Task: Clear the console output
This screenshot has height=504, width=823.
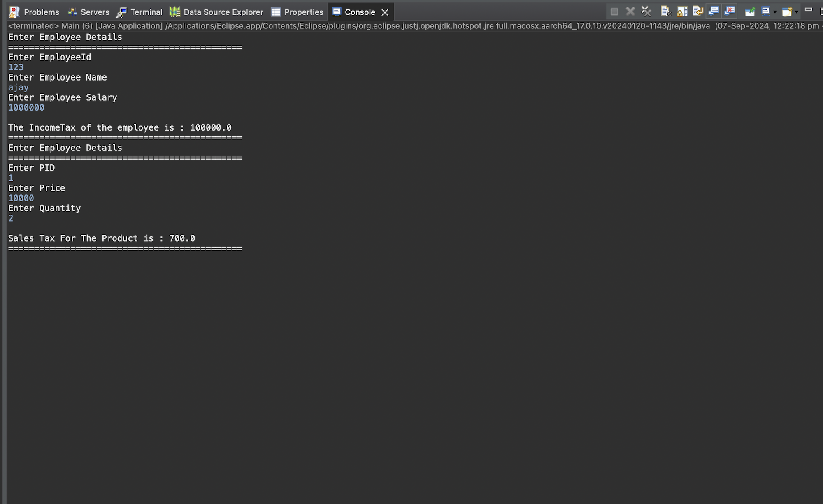Action: [665, 12]
